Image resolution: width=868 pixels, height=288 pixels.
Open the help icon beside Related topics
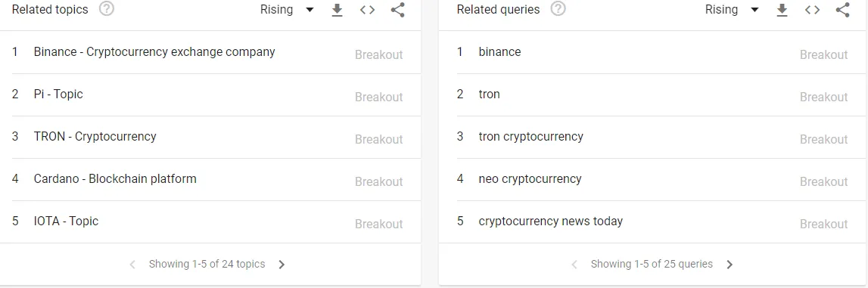click(x=106, y=9)
